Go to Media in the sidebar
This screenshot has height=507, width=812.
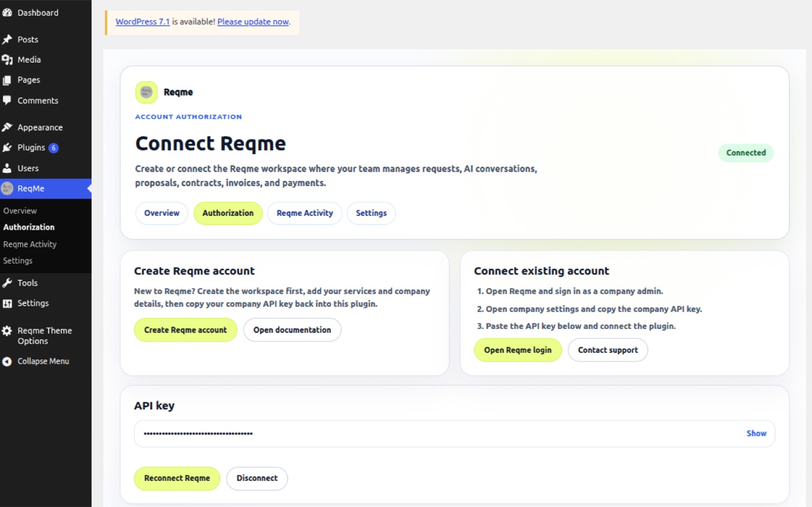(x=46, y=60)
